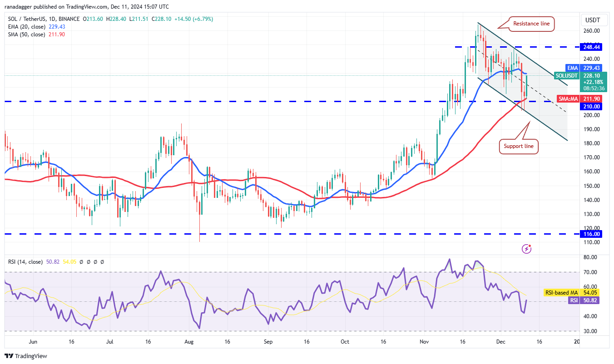
Task: Click the Jun date label
Action: point(32,342)
